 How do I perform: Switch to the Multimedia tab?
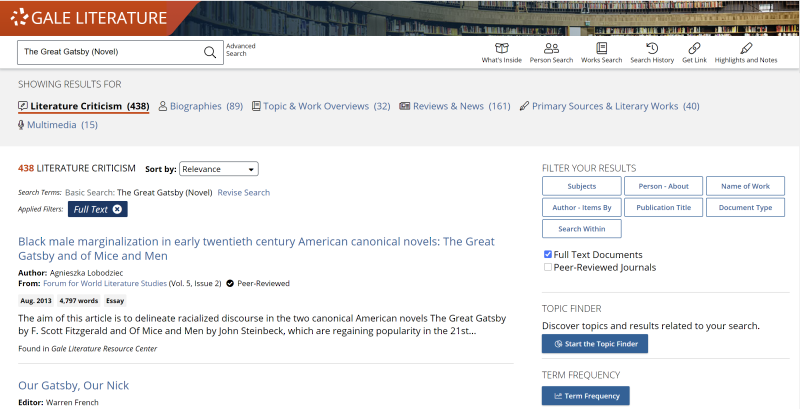[58, 125]
